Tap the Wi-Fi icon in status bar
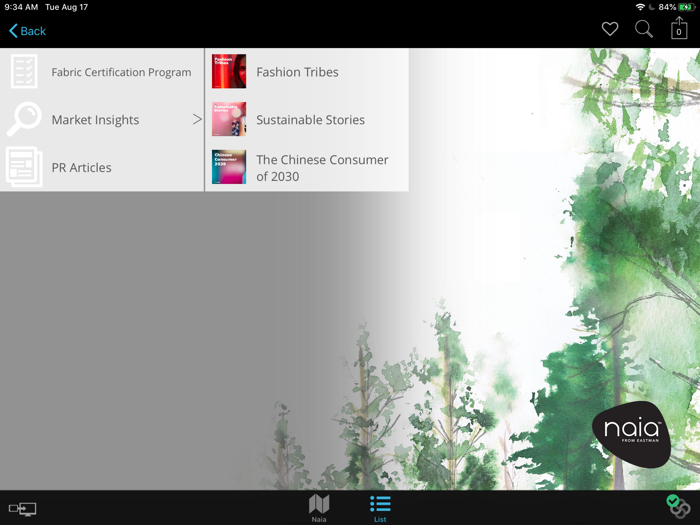This screenshot has width=700, height=525. click(x=640, y=7)
